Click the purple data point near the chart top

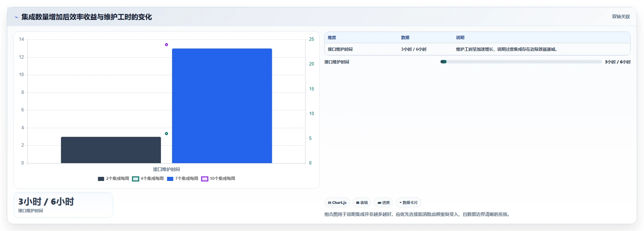[x=166, y=45]
